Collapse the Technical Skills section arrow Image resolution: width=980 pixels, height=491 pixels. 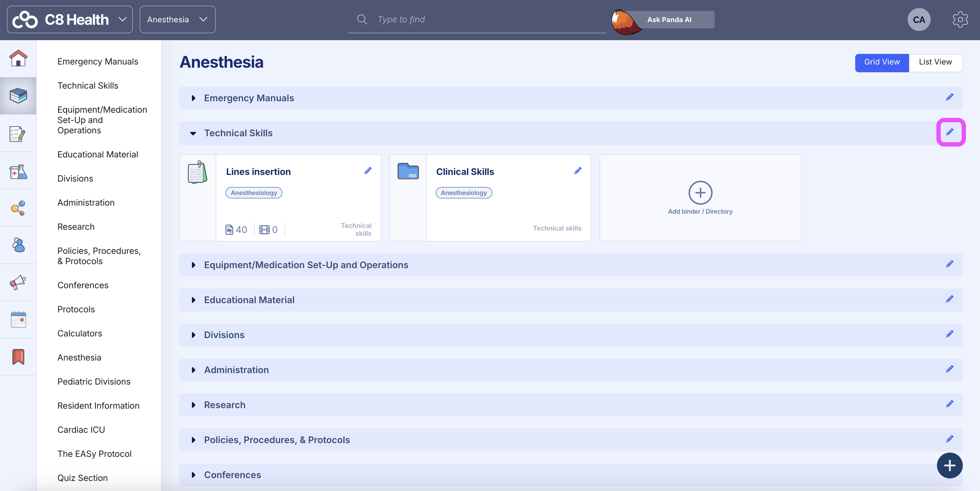coord(193,133)
